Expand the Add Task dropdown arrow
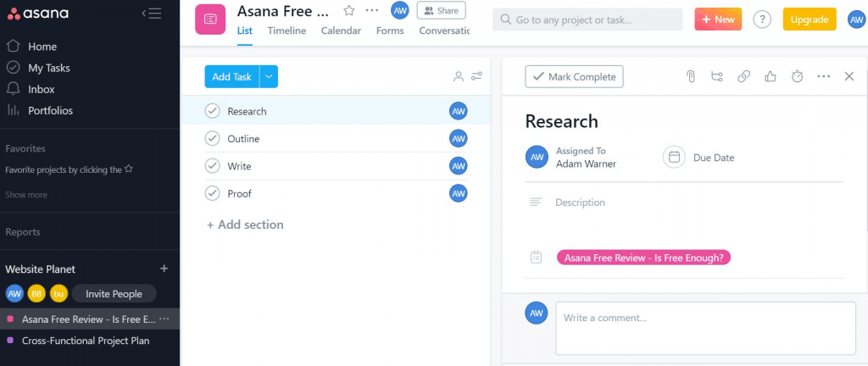This screenshot has width=868, height=366. pyautogui.click(x=269, y=76)
